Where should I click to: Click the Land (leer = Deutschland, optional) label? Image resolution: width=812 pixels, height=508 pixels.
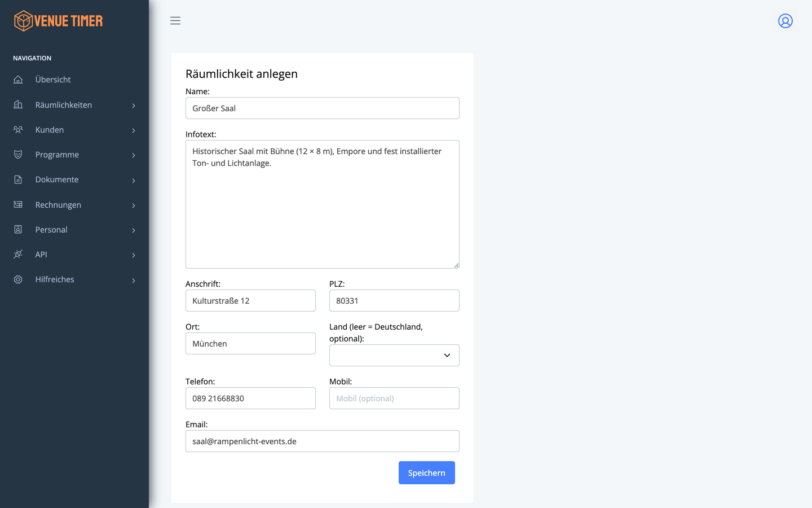(x=376, y=332)
